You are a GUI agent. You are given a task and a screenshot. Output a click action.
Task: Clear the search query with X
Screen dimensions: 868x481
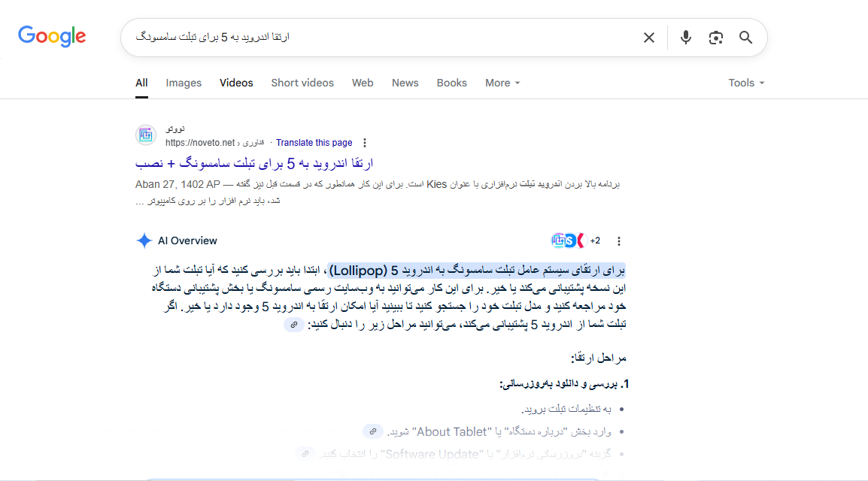point(649,38)
